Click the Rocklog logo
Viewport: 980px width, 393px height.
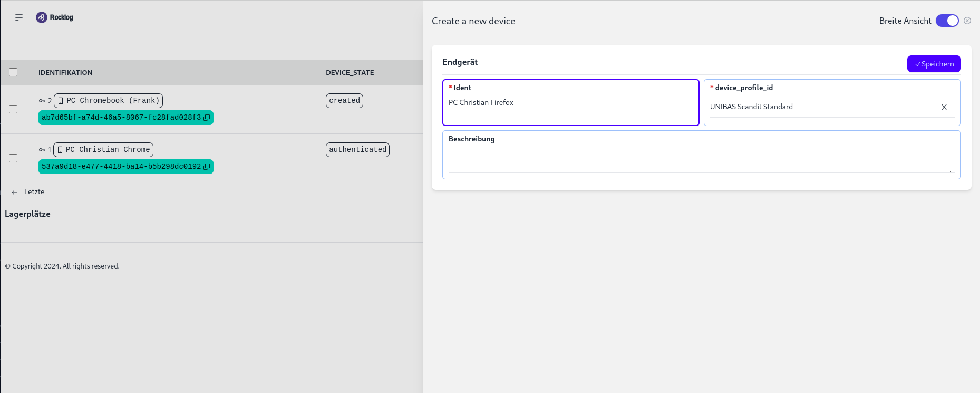[55, 17]
